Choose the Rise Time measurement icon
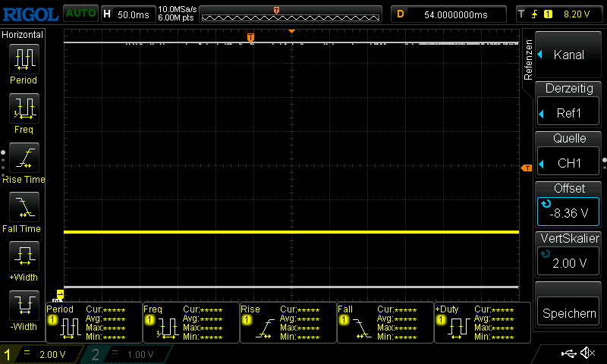 24,158
